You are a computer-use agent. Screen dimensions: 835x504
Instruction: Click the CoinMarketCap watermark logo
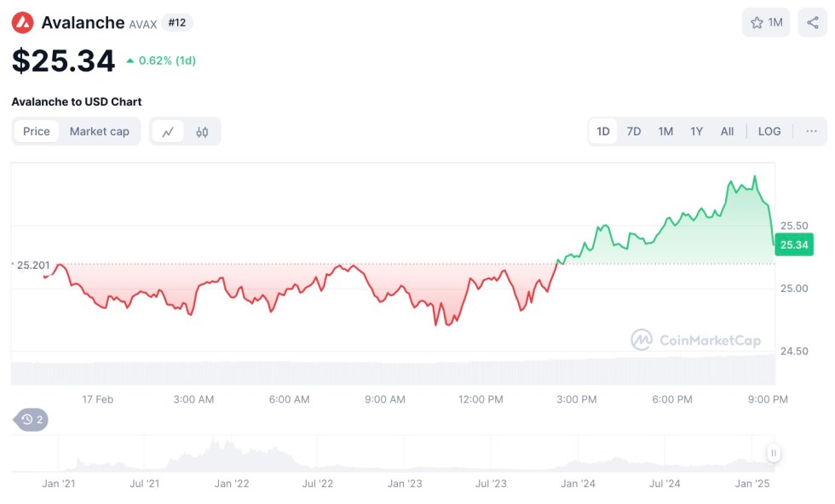click(x=695, y=341)
